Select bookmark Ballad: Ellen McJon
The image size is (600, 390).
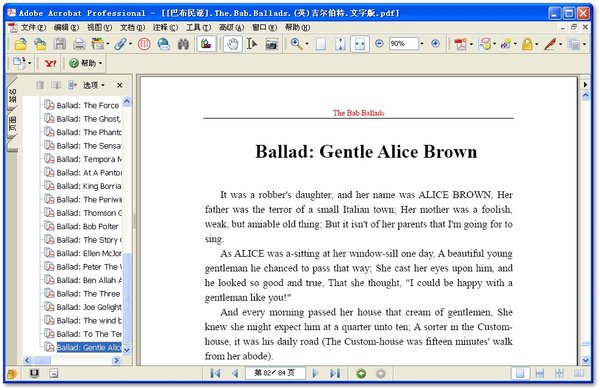point(89,253)
